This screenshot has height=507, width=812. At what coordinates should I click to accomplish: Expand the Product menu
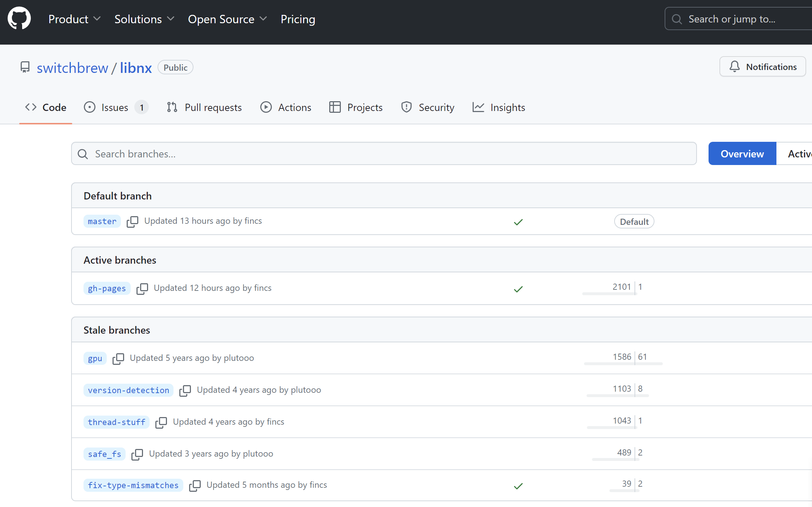coord(74,19)
